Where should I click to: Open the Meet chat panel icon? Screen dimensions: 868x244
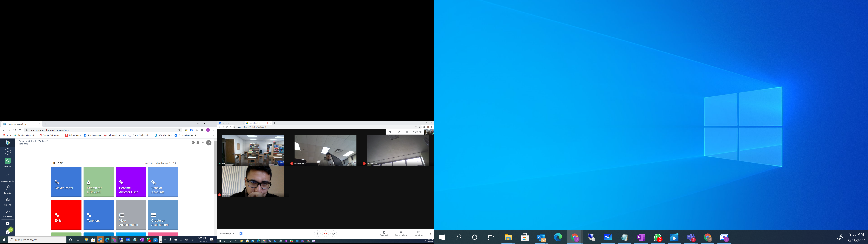pos(407,132)
